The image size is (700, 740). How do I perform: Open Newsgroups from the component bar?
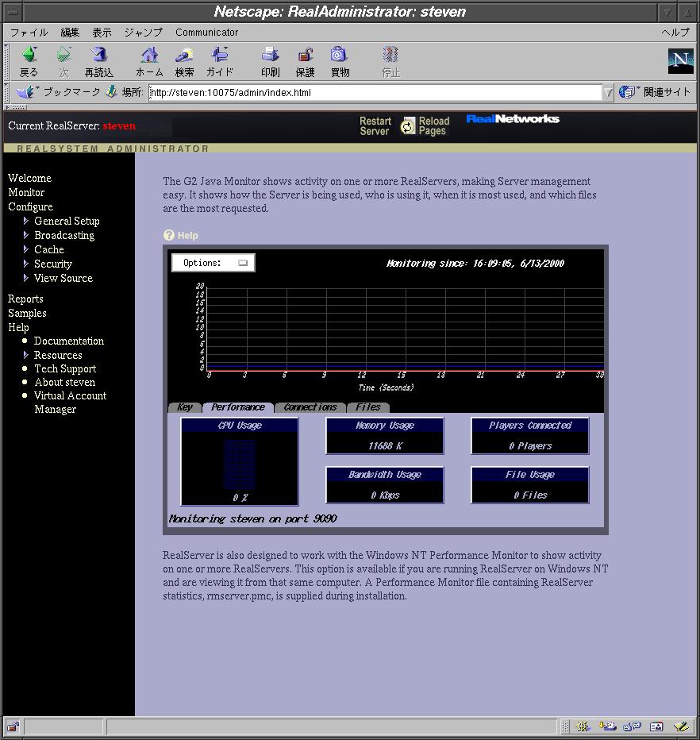tap(632, 727)
